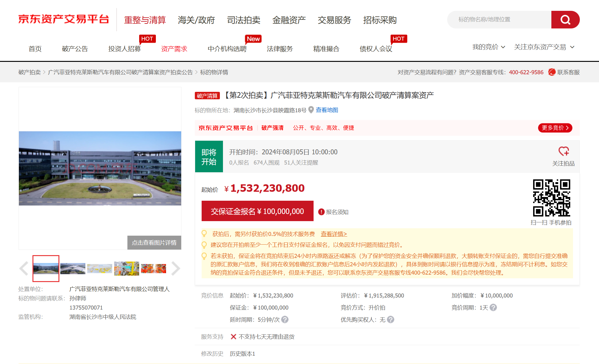Open 中介机构选聘 menu item
The width and height of the screenshot is (599, 364).
tap(227, 49)
